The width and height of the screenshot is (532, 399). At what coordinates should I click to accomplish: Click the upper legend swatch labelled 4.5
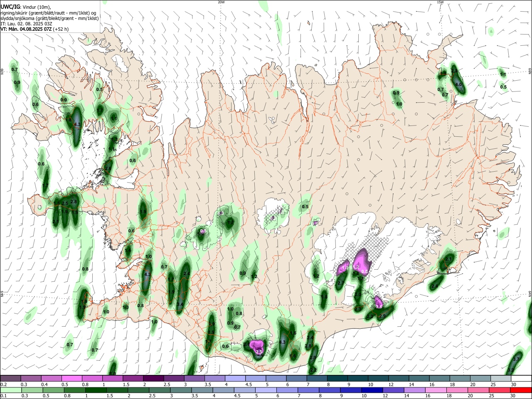(x=256, y=379)
